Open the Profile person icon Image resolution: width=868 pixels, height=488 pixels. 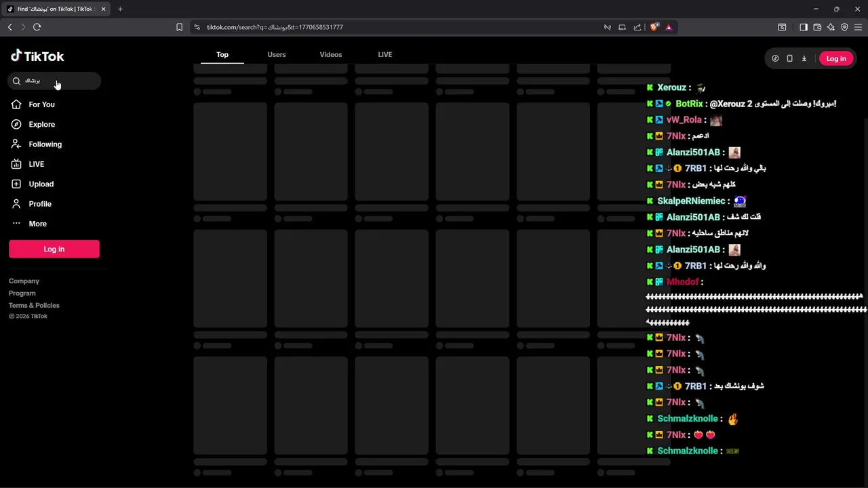click(x=16, y=204)
